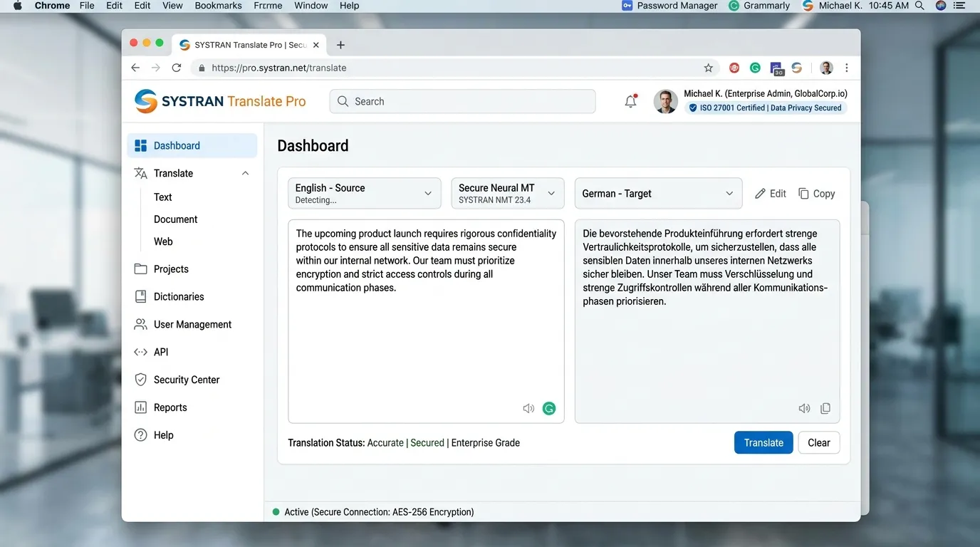Click the Dictionaries book icon
This screenshot has width=980, height=547.
(140, 297)
